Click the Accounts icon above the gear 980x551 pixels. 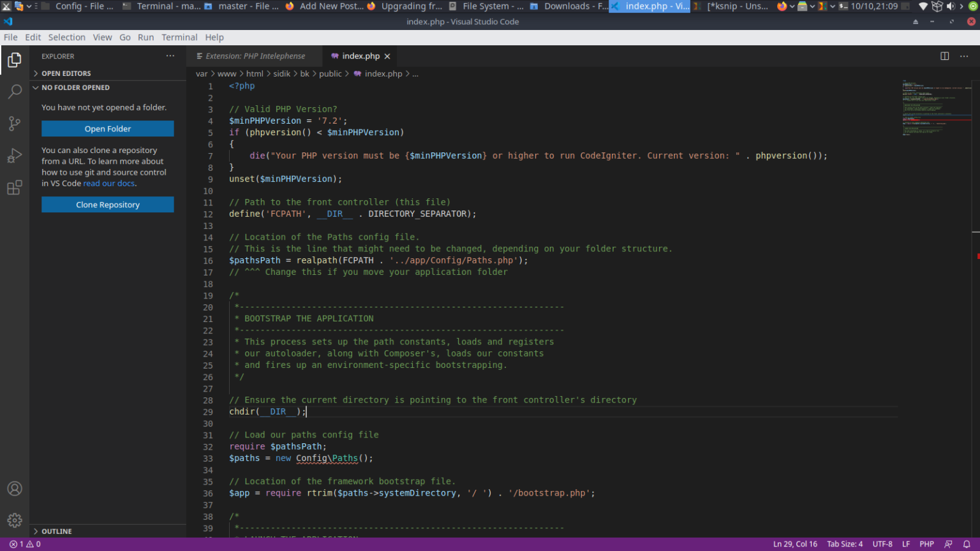(x=14, y=489)
